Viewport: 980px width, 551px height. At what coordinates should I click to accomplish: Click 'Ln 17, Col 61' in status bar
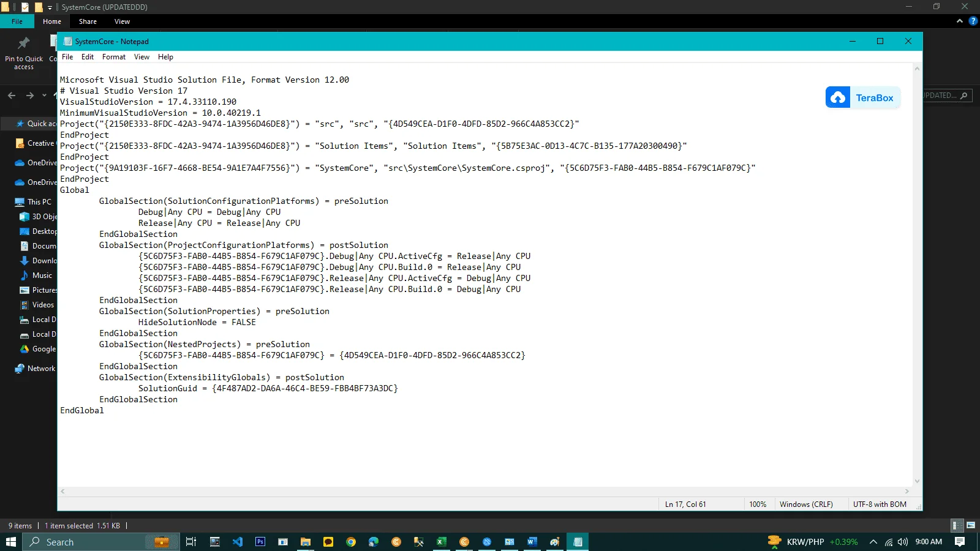click(x=685, y=504)
